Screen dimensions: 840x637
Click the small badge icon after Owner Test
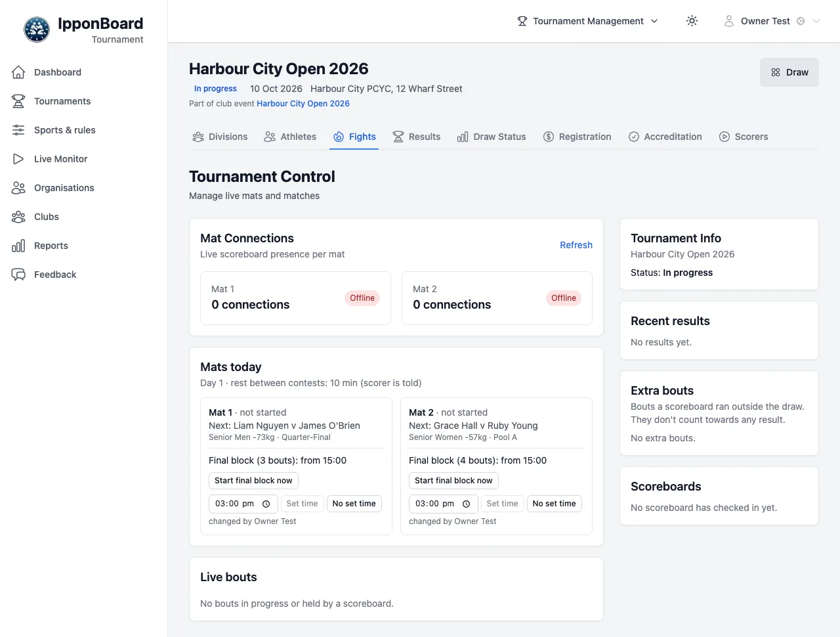pos(801,21)
